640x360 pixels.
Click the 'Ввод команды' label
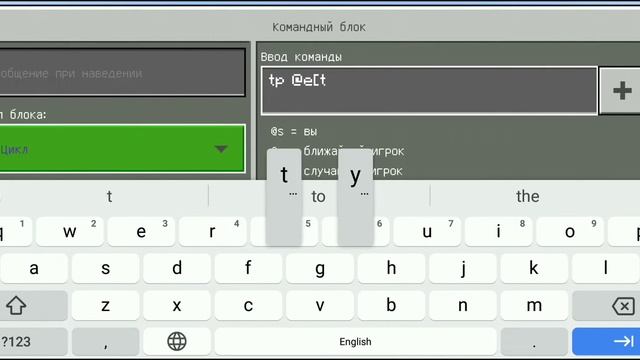pos(301,57)
